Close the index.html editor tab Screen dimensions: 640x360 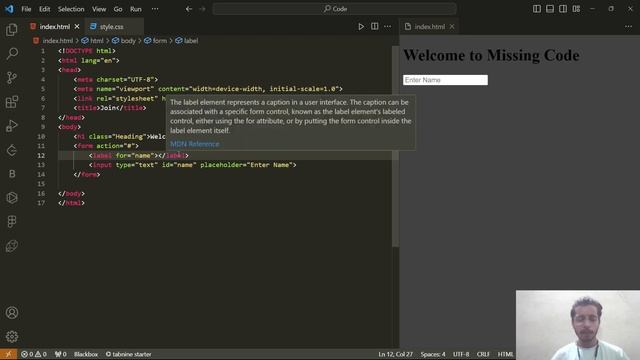pos(77,27)
